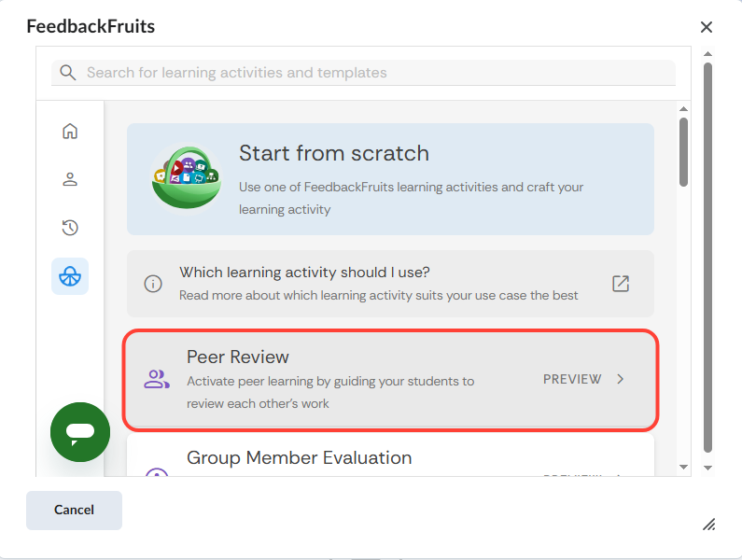Click the fruit basket image

[186, 177]
